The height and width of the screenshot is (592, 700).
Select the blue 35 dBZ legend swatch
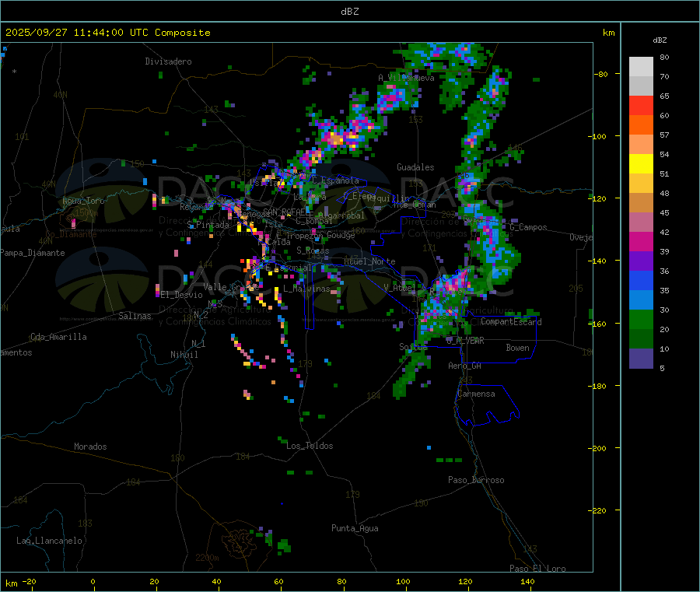[641, 280]
